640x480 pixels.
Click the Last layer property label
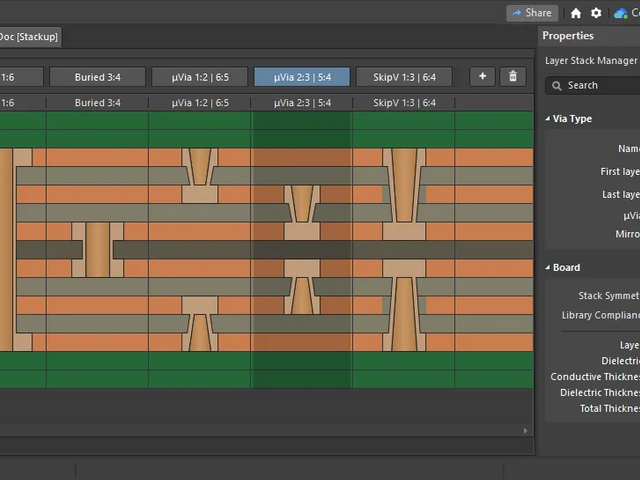[x=621, y=195]
